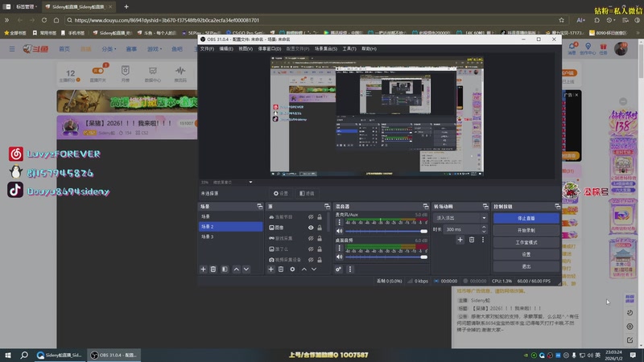Add a new source with plus icon
Image resolution: width=644 pixels, height=362 pixels.
(270, 269)
